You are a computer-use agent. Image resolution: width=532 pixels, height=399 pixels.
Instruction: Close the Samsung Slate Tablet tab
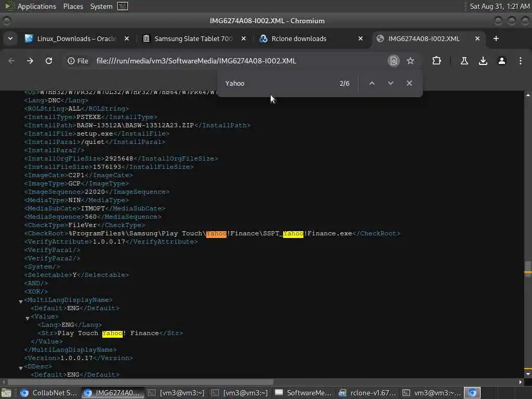pos(244,38)
